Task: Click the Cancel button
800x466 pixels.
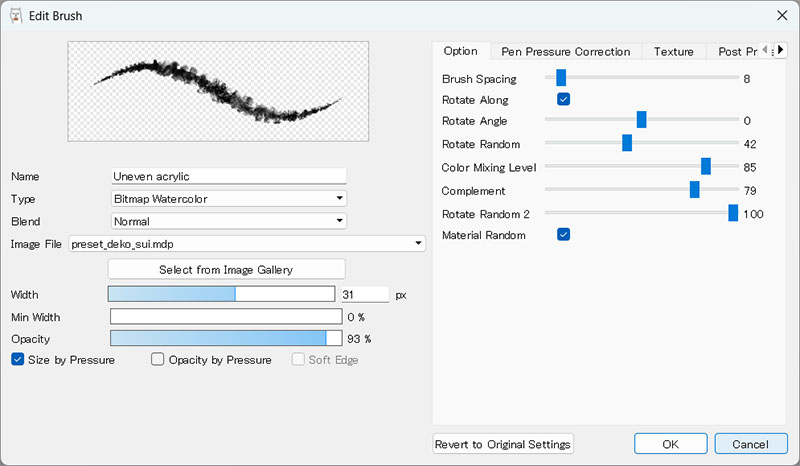Action: tap(750, 444)
